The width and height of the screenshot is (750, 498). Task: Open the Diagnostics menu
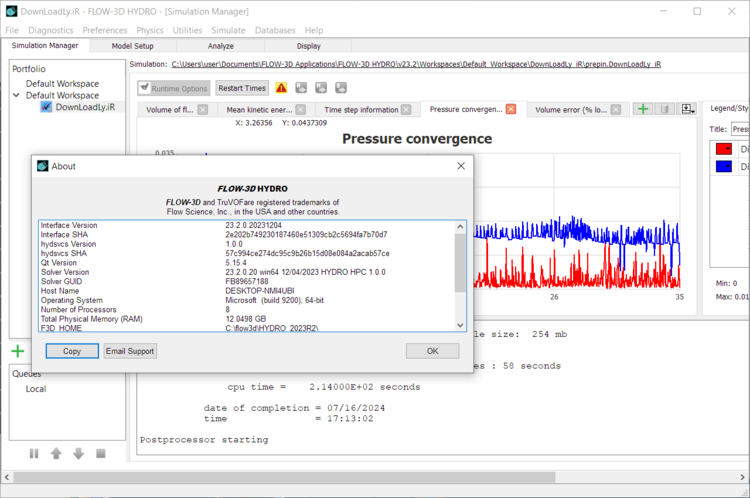[50, 30]
